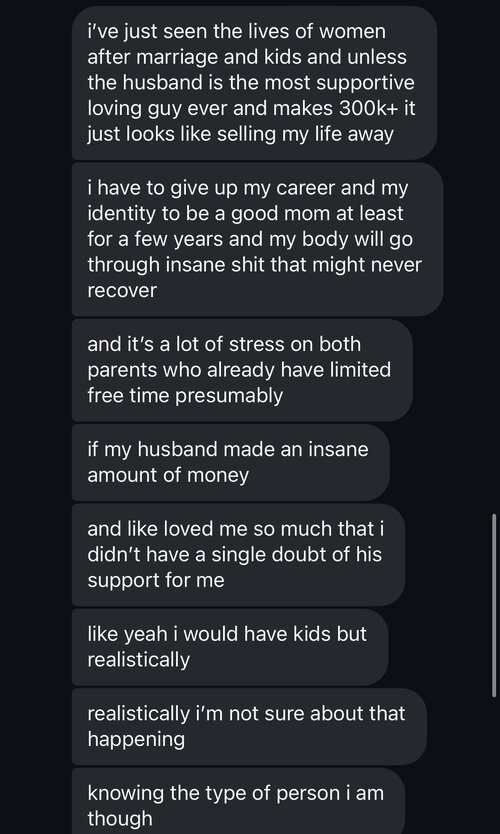Click the 'amount of money' text line
Screen dimensions: 500x834
pos(168,476)
